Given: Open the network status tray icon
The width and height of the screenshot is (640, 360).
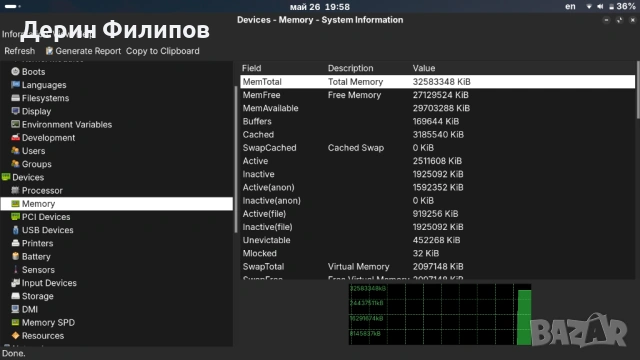Looking at the screenshot, I should coord(589,7).
